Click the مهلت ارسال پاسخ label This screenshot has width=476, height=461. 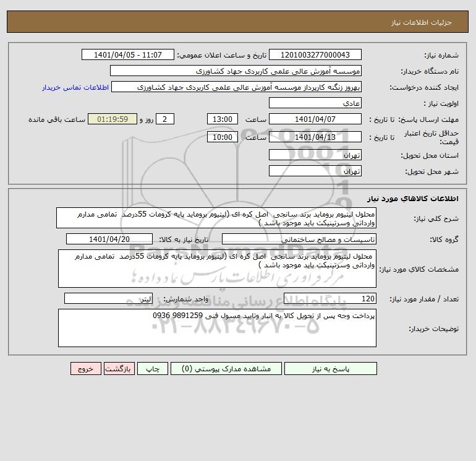(x=428, y=119)
